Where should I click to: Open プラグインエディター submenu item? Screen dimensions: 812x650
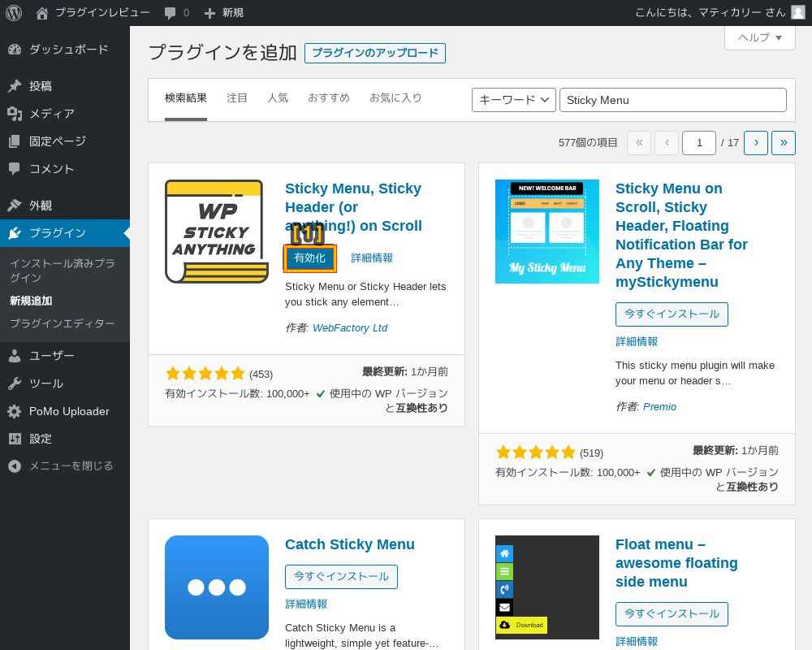[63, 323]
